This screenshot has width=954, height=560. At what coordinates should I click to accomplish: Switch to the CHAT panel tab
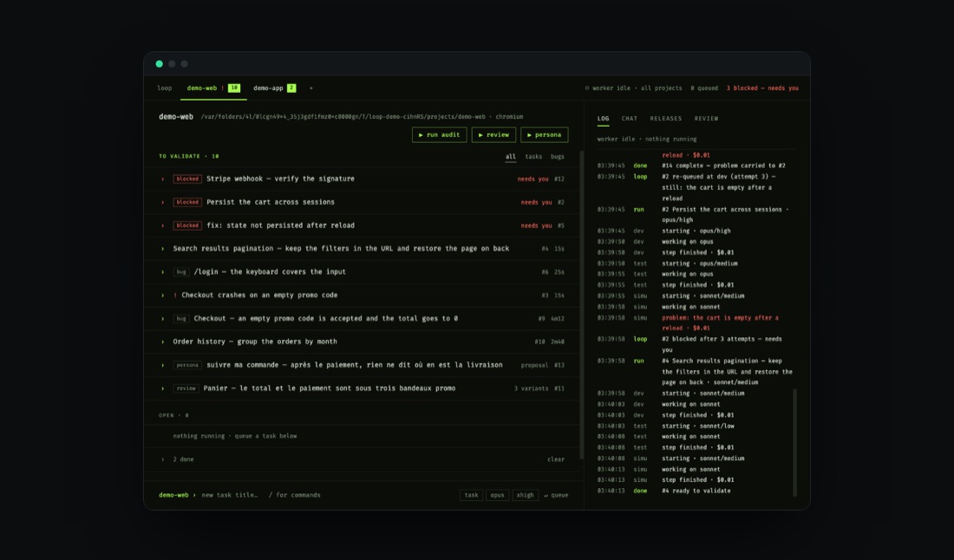[x=629, y=119]
